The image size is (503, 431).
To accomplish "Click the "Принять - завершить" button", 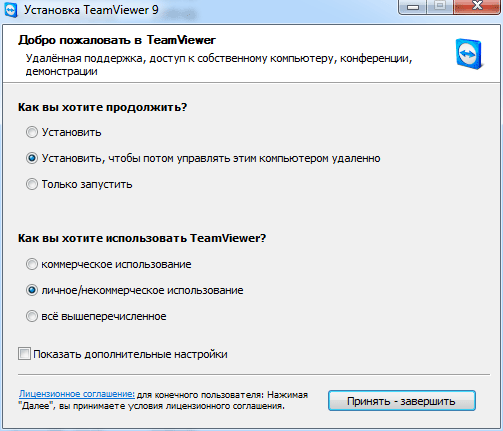I will click(x=402, y=401).
